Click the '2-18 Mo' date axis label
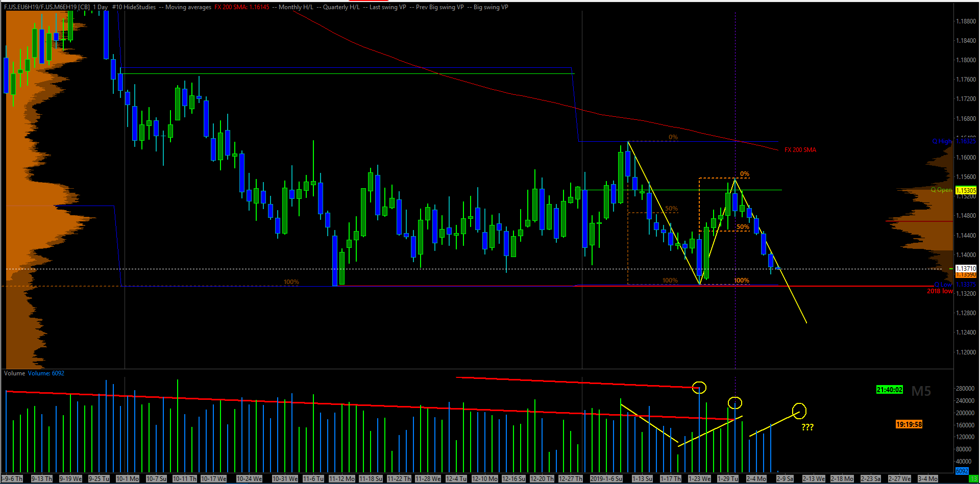 (842, 478)
